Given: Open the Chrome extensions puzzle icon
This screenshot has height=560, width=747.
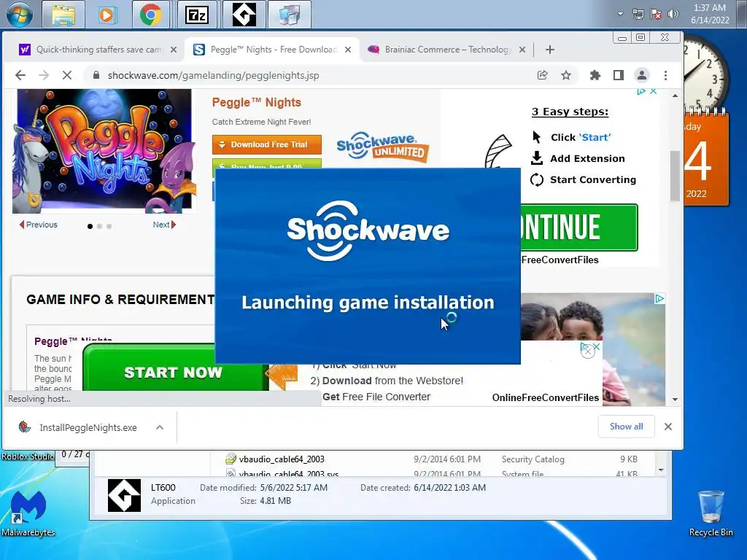Looking at the screenshot, I should pyautogui.click(x=595, y=75).
